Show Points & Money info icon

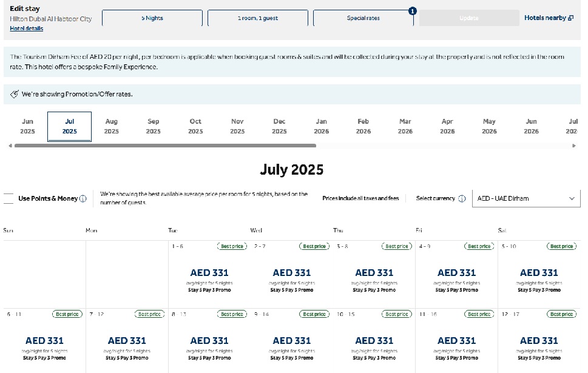[83, 199]
